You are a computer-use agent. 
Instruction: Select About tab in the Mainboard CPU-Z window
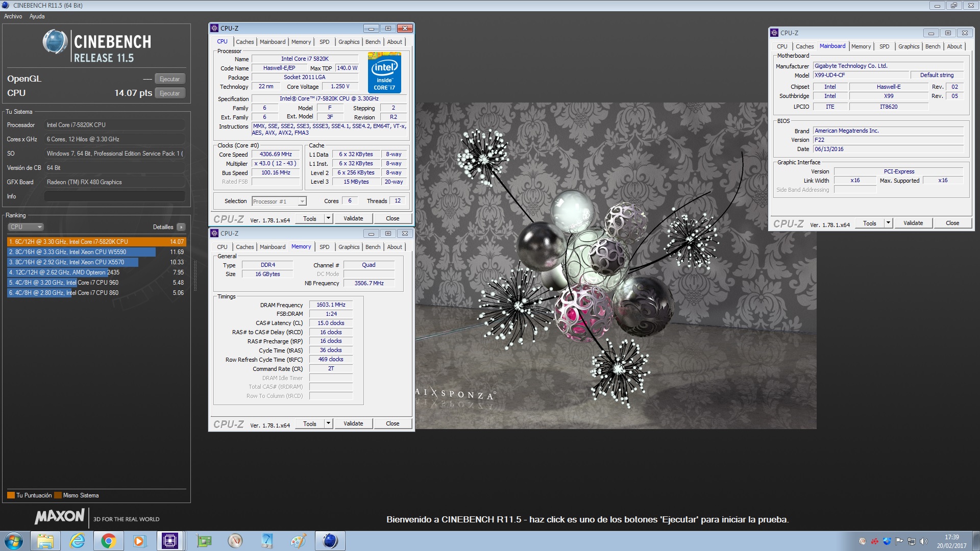[954, 46]
